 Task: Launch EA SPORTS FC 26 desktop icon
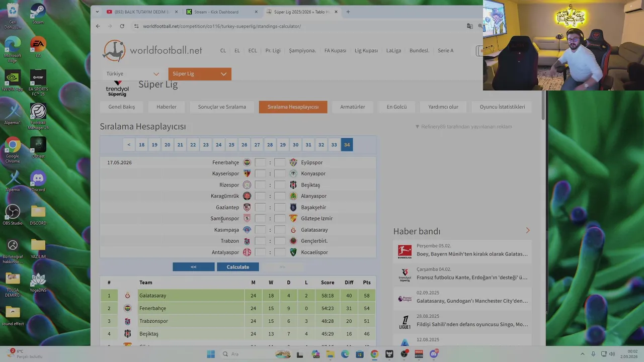38,83
